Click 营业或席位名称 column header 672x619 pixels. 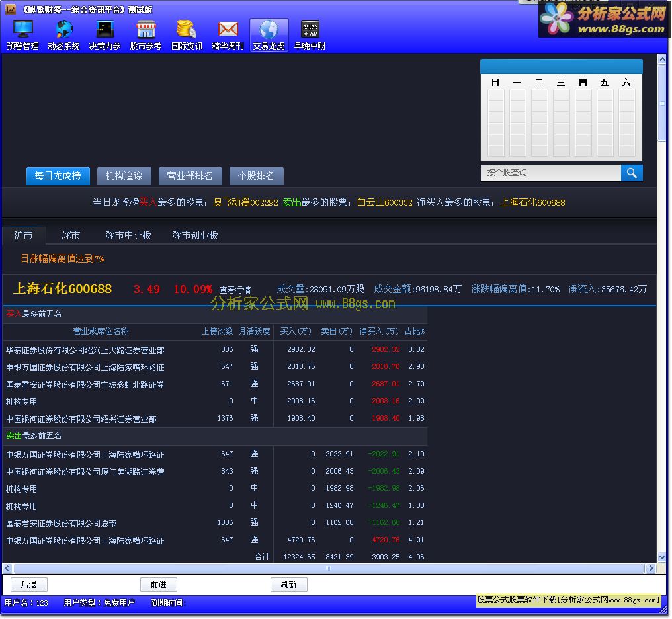click(x=101, y=331)
